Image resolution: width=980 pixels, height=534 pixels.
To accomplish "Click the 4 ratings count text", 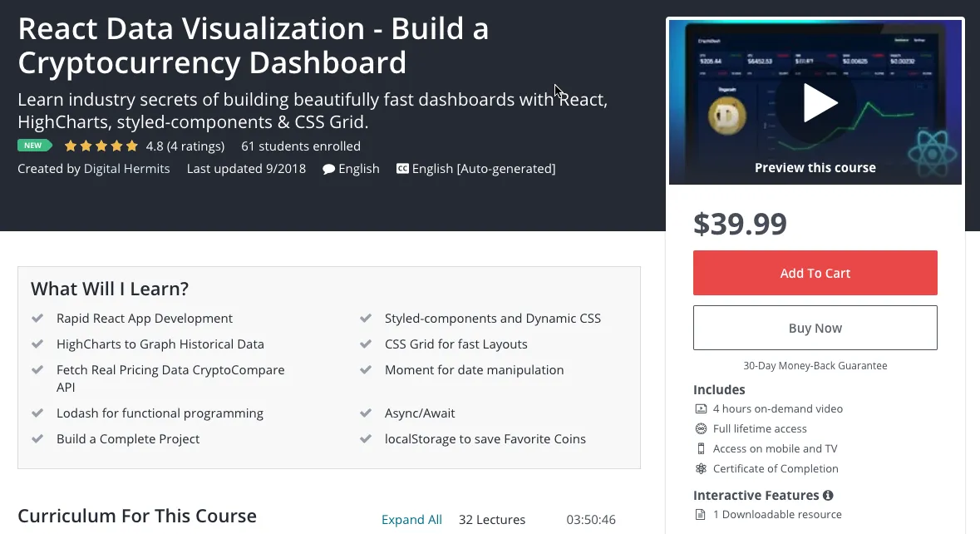I will tap(195, 146).
